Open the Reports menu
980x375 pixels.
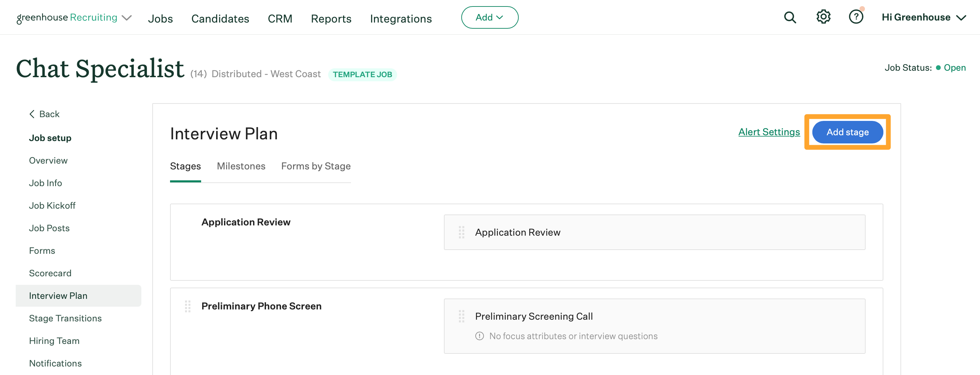pos(331,19)
